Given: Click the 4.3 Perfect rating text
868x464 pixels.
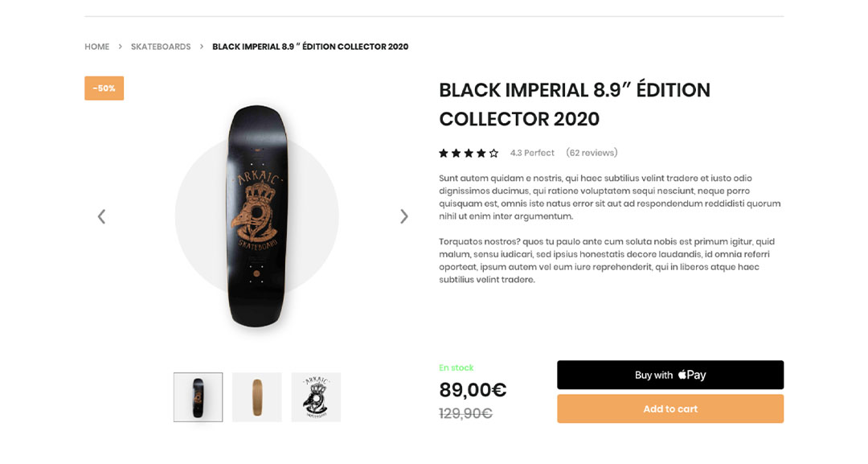Looking at the screenshot, I should [532, 153].
